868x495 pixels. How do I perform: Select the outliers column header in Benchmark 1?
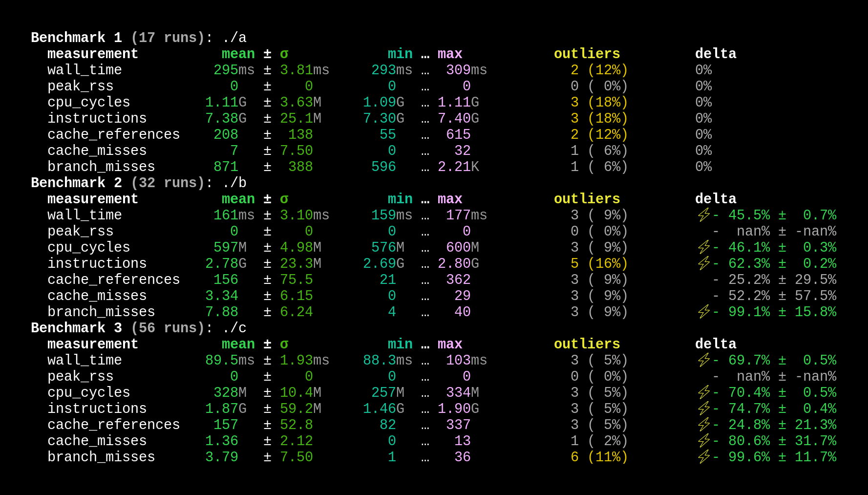click(586, 54)
